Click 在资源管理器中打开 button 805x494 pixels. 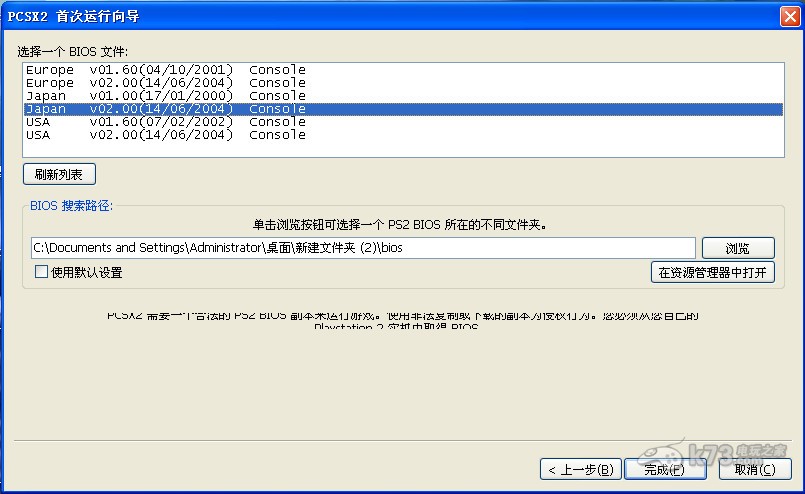pos(712,272)
